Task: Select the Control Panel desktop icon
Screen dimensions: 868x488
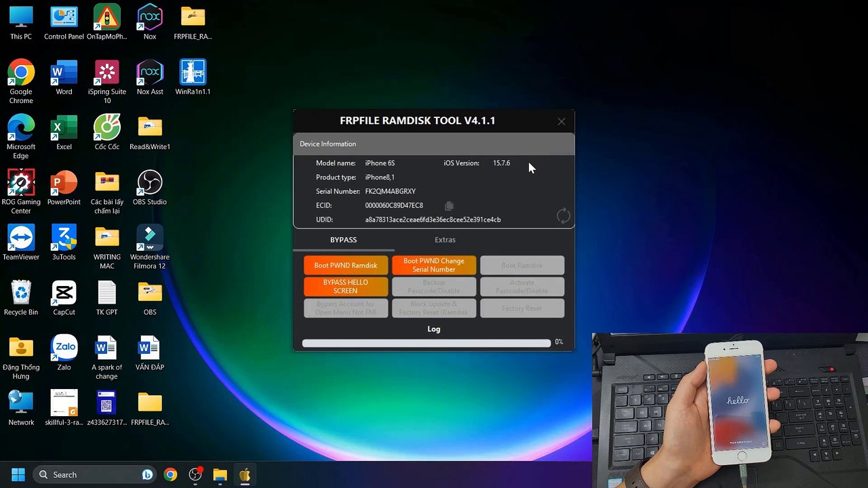Action: click(64, 23)
